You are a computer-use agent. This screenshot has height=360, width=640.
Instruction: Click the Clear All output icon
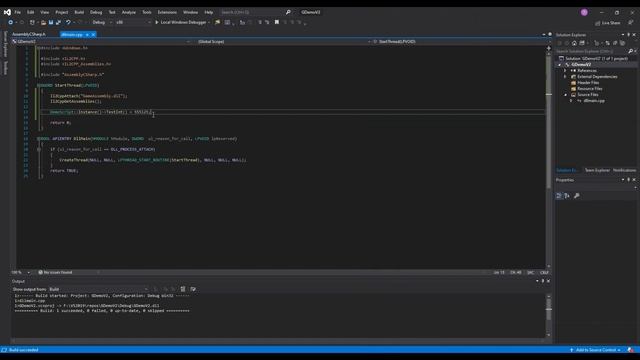[183, 289]
